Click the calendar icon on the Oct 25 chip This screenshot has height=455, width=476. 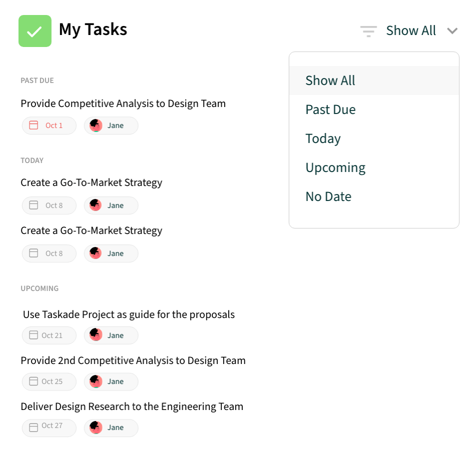click(34, 381)
